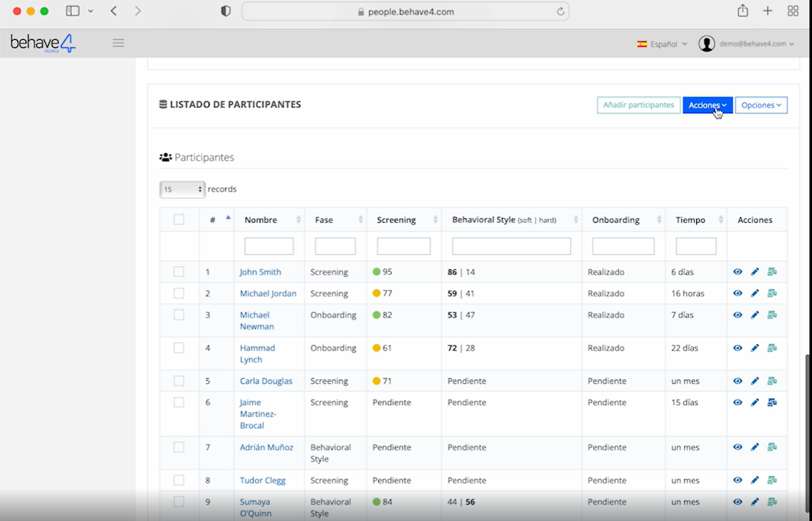Image resolution: width=812 pixels, height=521 pixels.
Task: Open the Español language selector
Action: point(662,44)
